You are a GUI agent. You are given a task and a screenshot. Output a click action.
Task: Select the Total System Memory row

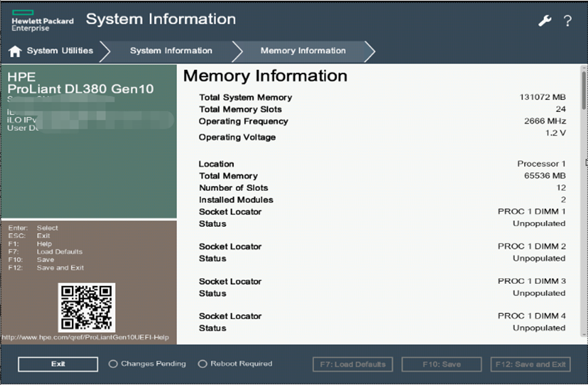[x=382, y=97]
